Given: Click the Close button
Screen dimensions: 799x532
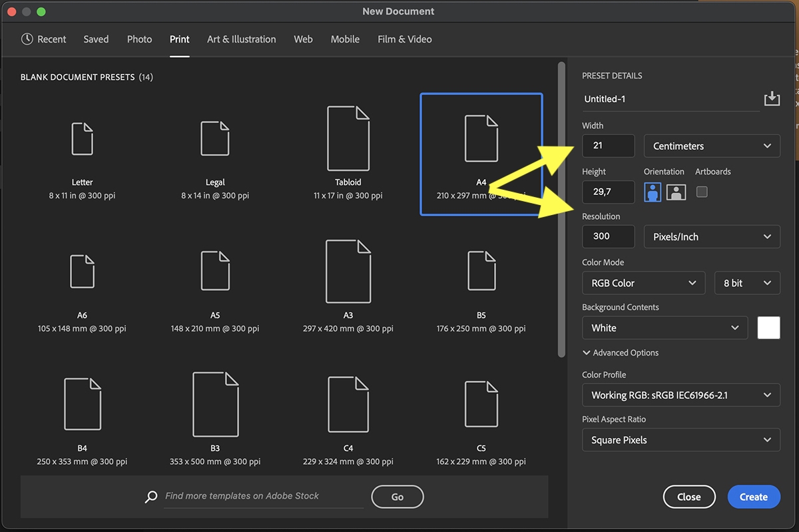Looking at the screenshot, I should click(x=689, y=497).
